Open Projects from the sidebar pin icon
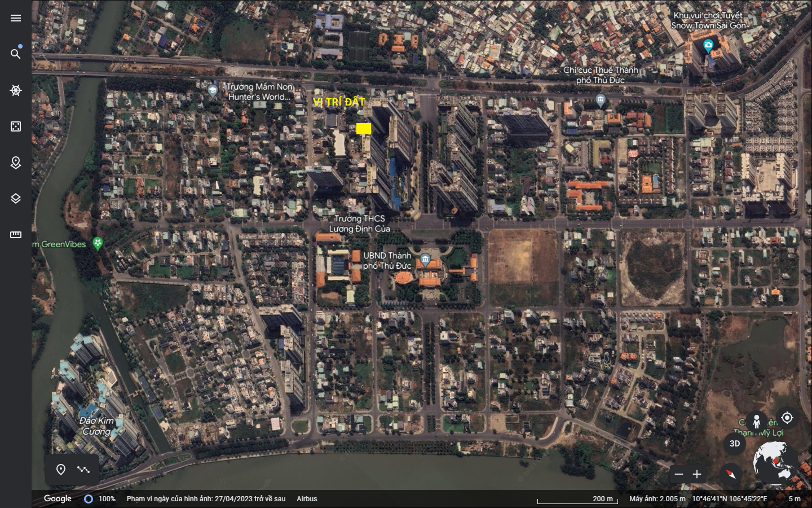The height and width of the screenshot is (508, 812). pos(16,163)
